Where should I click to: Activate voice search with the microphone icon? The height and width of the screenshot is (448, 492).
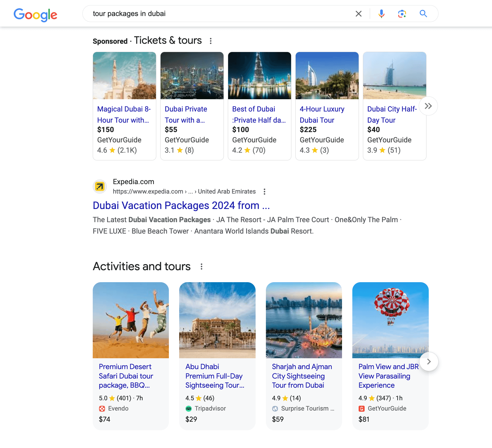381,13
